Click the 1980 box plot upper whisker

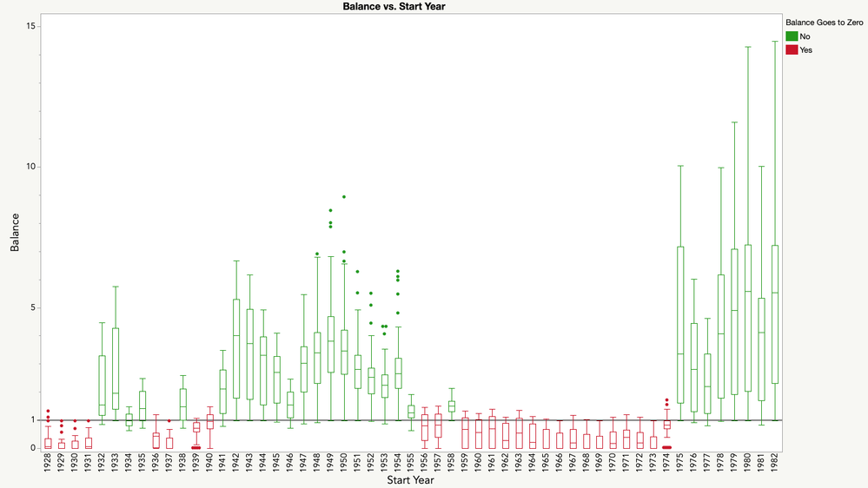[x=748, y=146]
